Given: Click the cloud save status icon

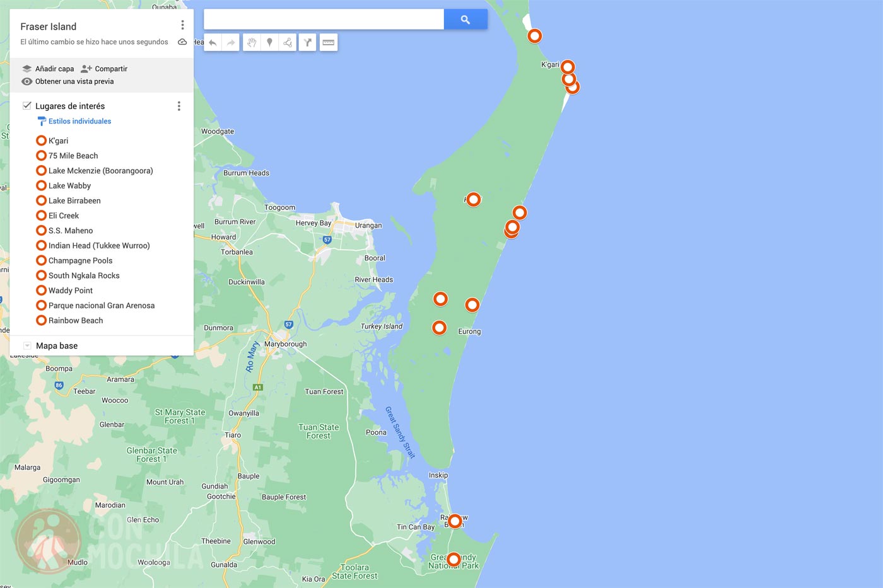Looking at the screenshot, I should (x=182, y=42).
